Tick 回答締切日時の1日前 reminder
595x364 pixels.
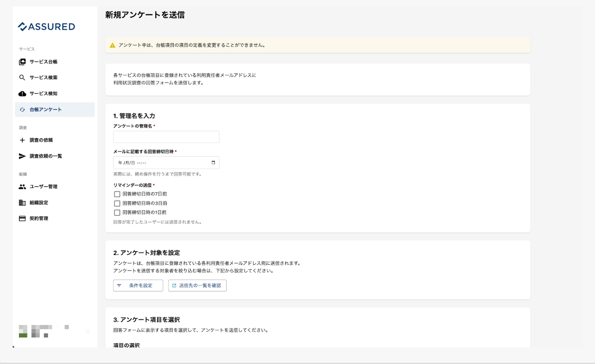(117, 213)
